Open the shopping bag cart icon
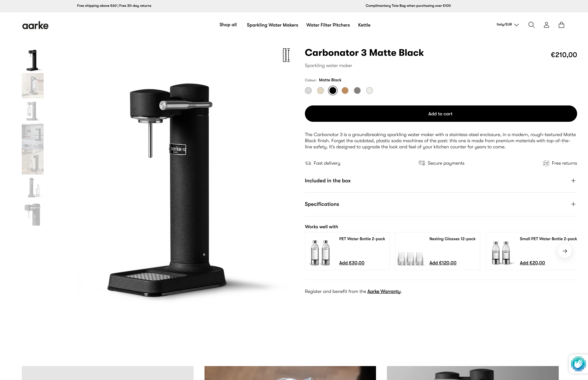 tap(561, 25)
